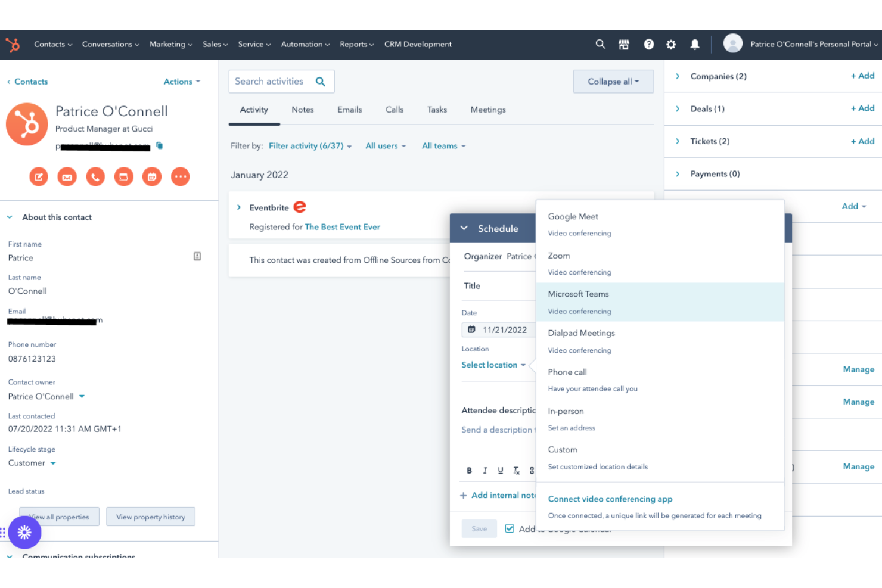Image resolution: width=882 pixels, height=588 pixels.
Task: Collapse the Schedule panel chevron
Action: point(464,228)
